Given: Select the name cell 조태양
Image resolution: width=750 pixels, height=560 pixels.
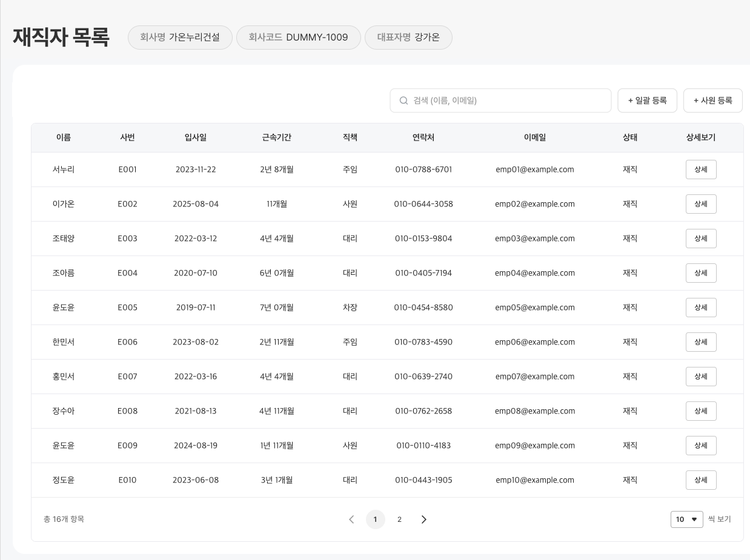Looking at the screenshot, I should [64, 239].
